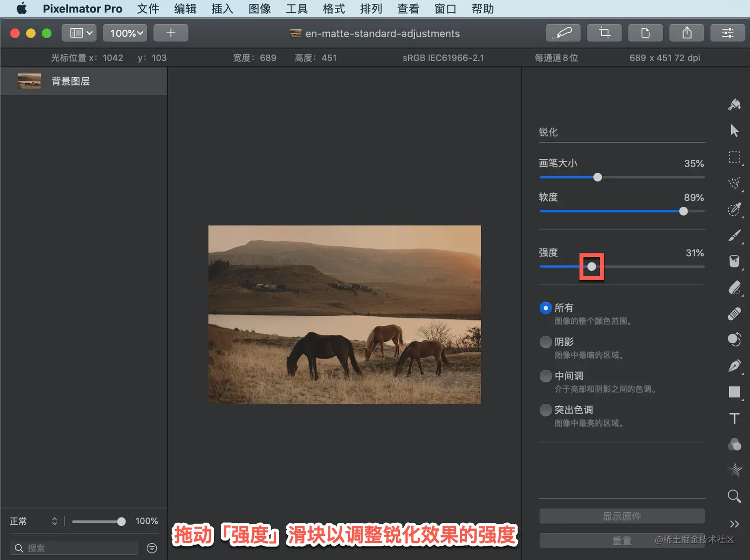The image size is (750, 560).
Task: Select the 所有 radio option
Action: tap(546, 308)
